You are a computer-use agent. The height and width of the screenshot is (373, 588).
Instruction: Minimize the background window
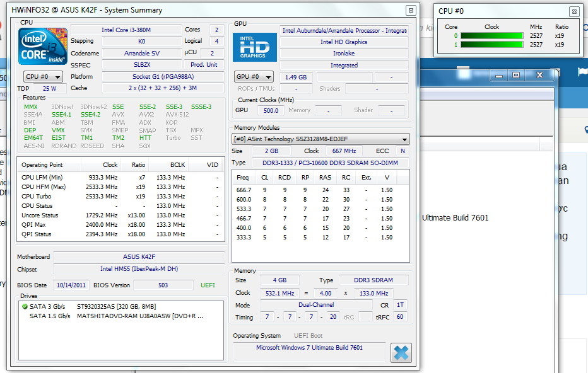tap(499, 75)
